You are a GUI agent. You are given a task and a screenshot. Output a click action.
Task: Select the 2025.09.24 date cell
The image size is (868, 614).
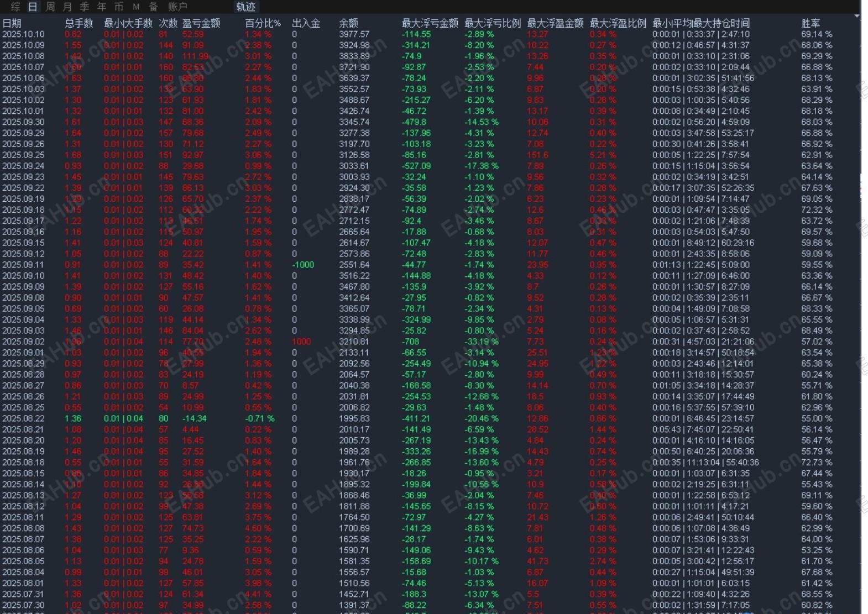(23, 166)
